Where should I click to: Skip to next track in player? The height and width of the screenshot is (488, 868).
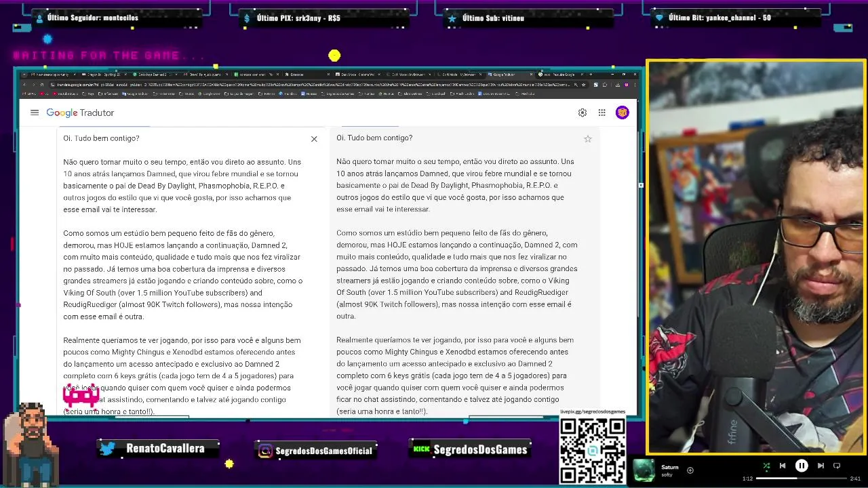(x=821, y=466)
